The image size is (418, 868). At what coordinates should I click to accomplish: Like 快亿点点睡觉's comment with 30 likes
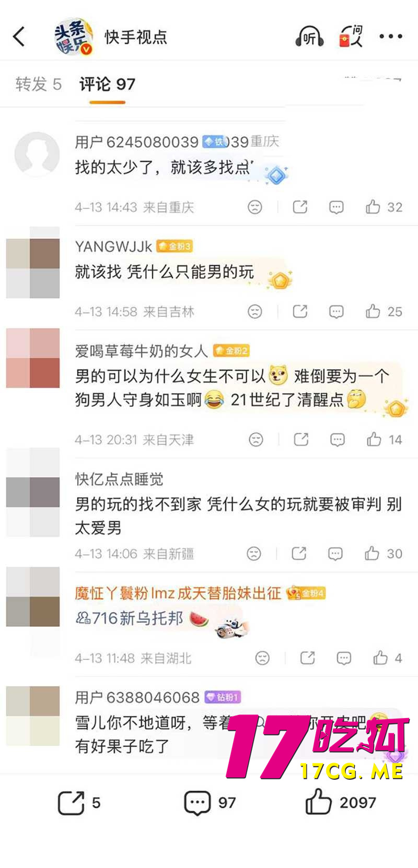pos(383,554)
